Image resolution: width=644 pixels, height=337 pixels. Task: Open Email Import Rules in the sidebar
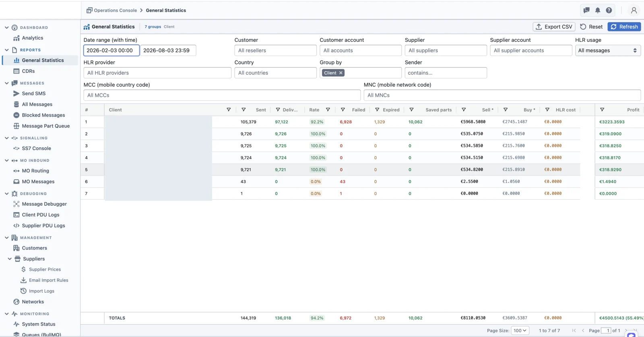48,280
